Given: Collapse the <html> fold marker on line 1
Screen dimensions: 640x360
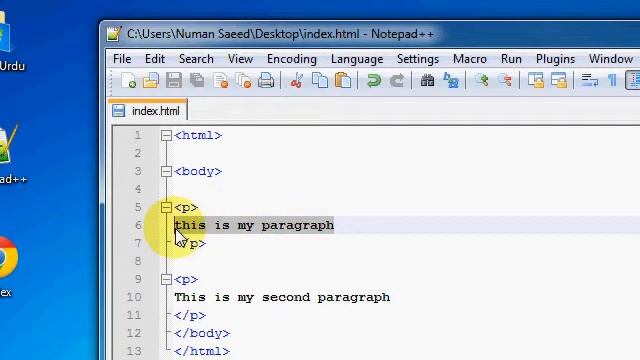Looking at the screenshot, I should tap(166, 136).
